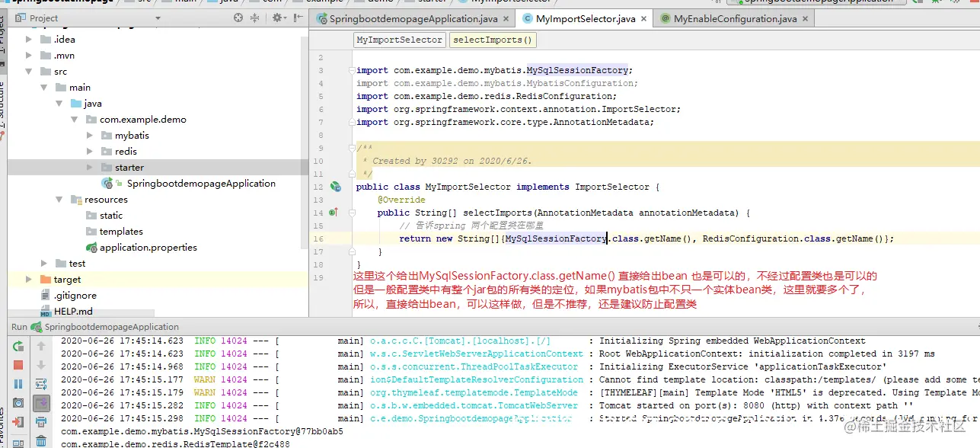The image size is (980, 448).
Task: Collapse the main folder arrow
Action: pos(44,87)
